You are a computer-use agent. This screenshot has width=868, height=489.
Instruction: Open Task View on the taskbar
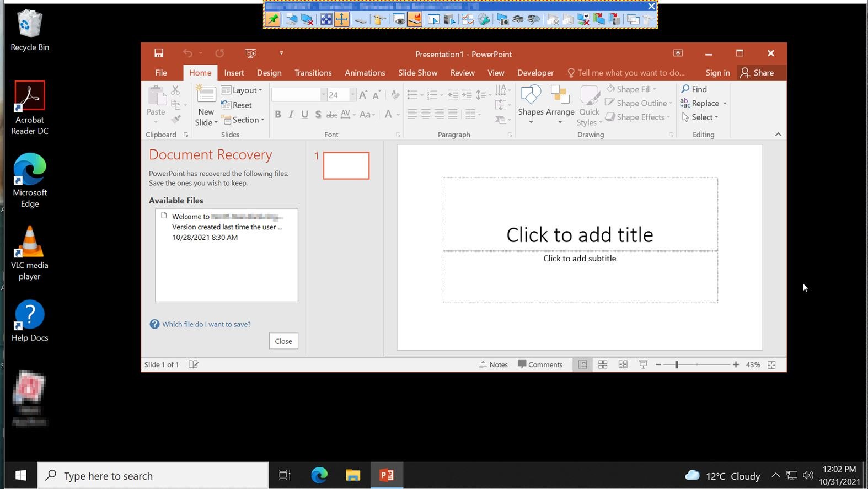[285, 475]
